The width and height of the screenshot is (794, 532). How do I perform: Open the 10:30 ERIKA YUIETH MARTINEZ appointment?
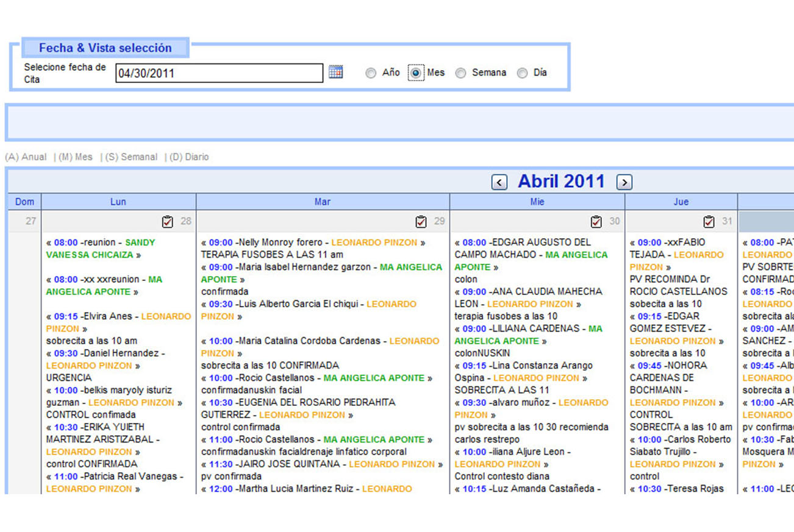pyautogui.click(x=104, y=439)
